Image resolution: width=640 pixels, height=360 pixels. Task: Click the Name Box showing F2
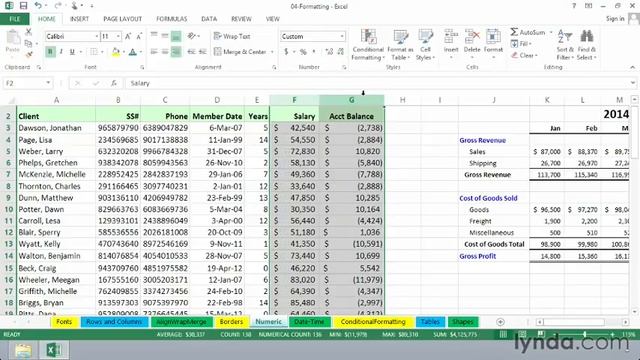(24, 83)
